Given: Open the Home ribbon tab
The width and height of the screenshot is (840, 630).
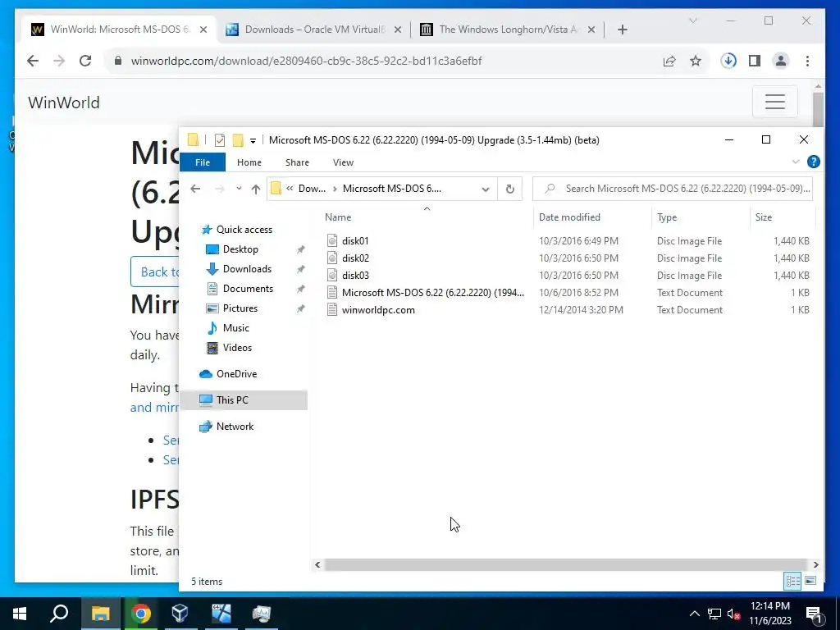Looking at the screenshot, I should [249, 162].
